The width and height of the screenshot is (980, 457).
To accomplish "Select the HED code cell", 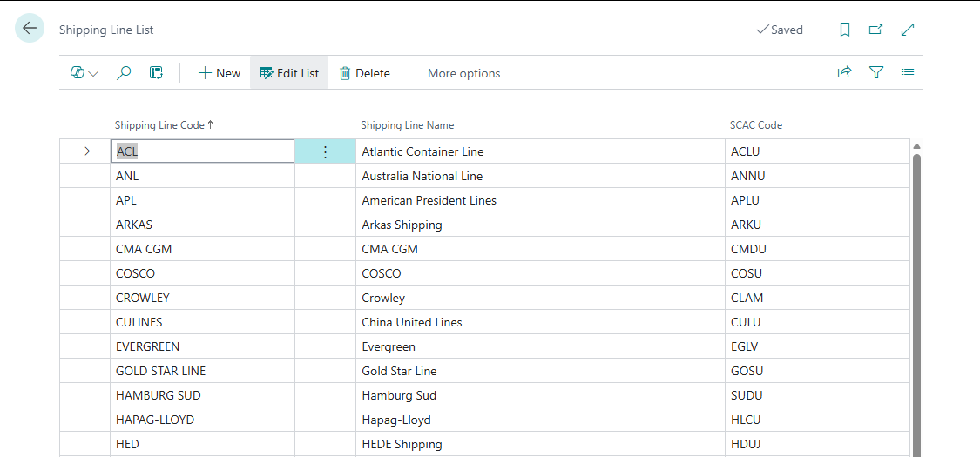I will click(x=202, y=444).
